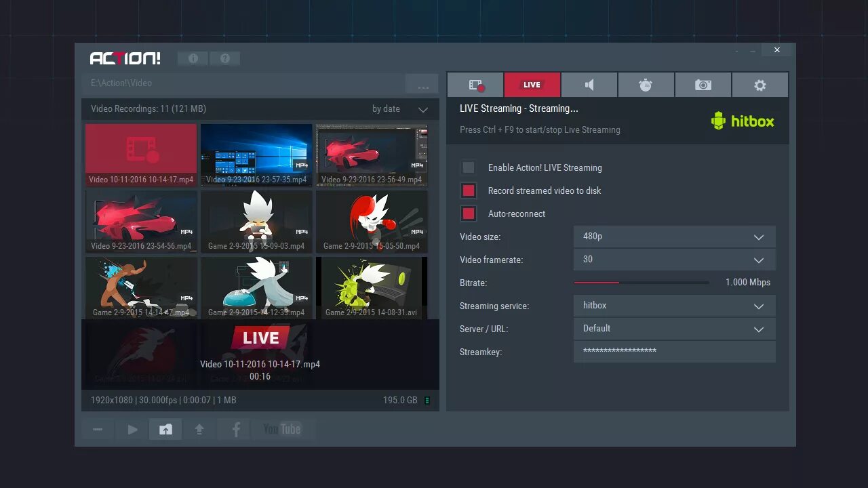Play the selected recording
This screenshot has width=868, height=488.
coord(132,429)
